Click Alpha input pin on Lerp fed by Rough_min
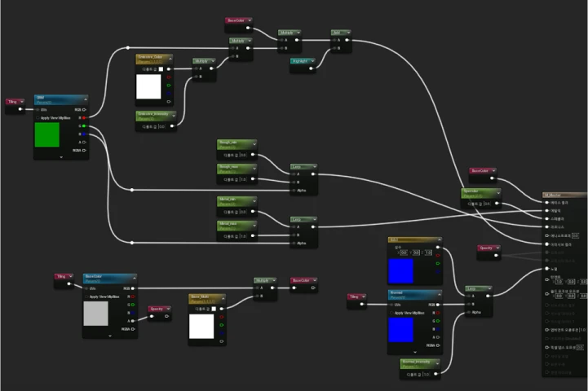588x391 pixels. click(x=294, y=191)
